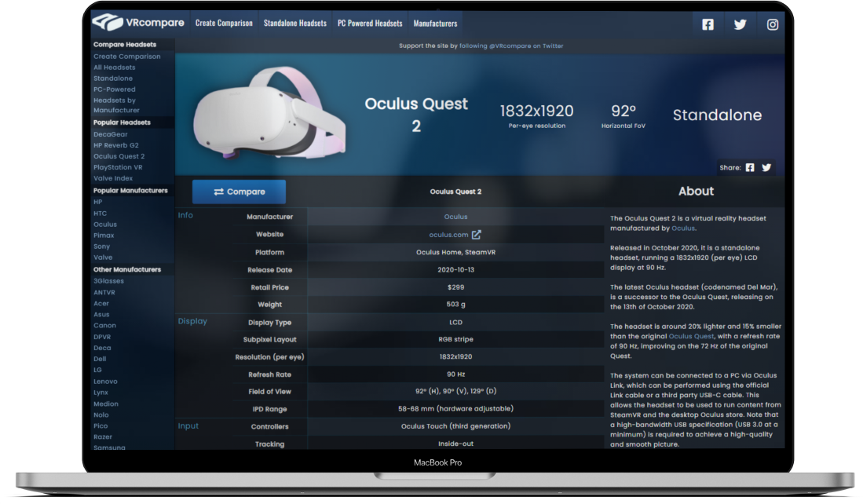Viewport: 863px width, 504px height.
Task: Select Create Comparison in the sidebar
Action: (127, 56)
